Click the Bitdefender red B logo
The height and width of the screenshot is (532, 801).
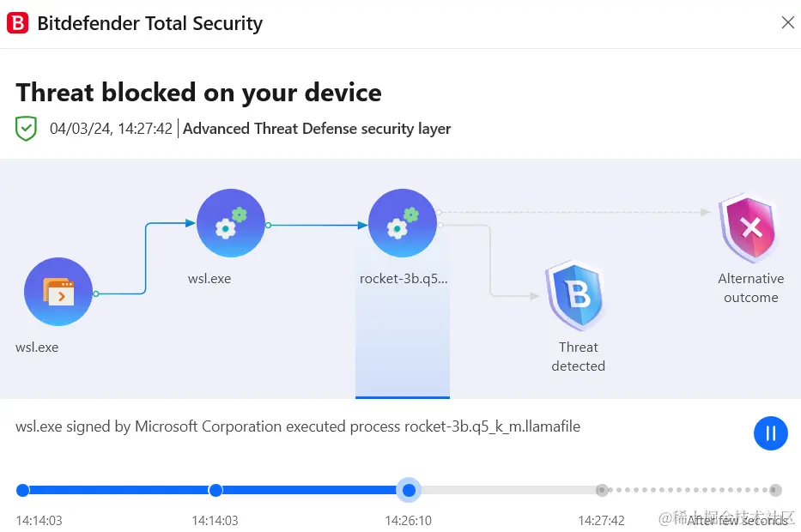(x=18, y=23)
